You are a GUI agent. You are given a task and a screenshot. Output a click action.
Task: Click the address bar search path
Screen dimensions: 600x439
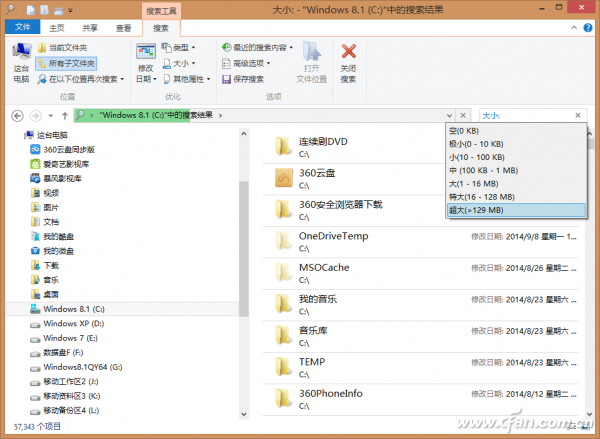point(259,115)
